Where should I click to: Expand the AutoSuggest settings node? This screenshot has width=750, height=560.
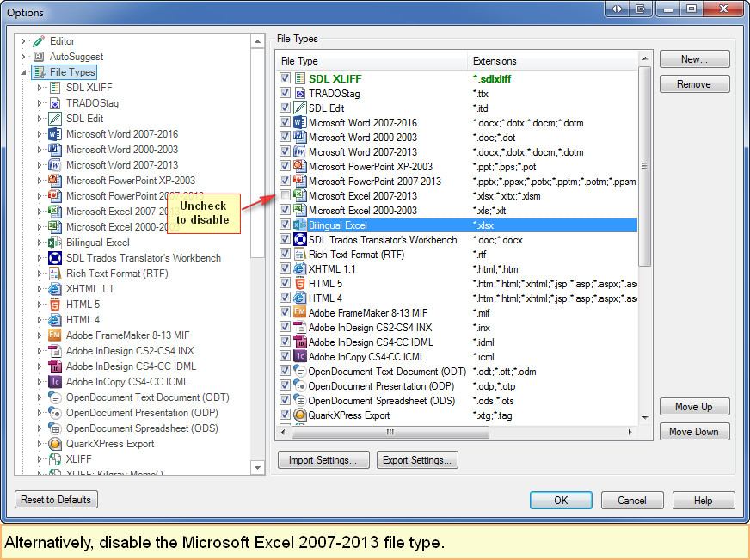point(22,56)
